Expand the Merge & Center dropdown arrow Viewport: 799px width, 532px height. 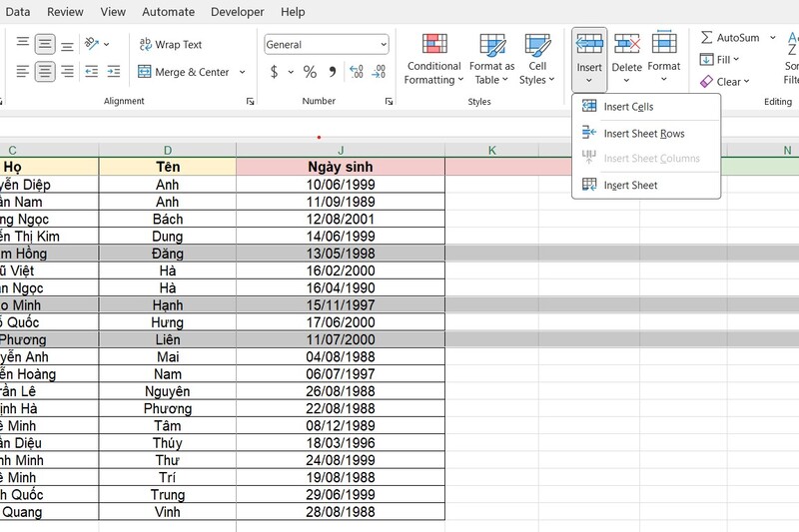point(242,72)
